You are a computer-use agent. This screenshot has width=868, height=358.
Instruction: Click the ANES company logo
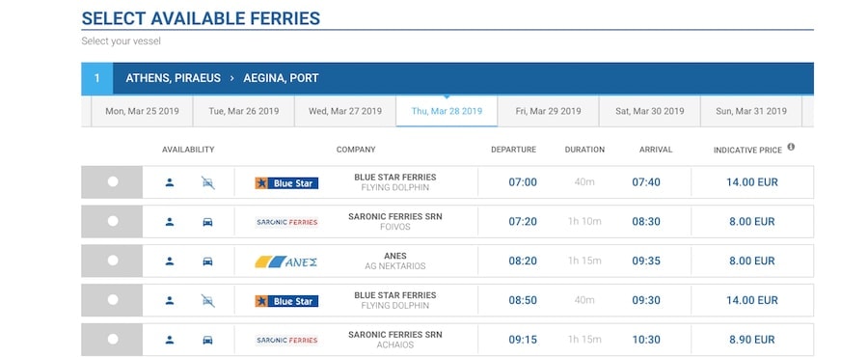pyautogui.click(x=286, y=262)
